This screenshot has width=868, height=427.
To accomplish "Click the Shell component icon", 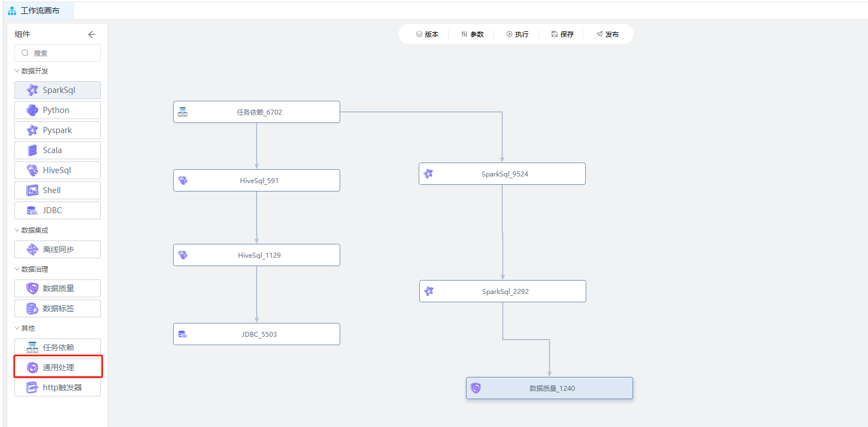I will tap(32, 190).
